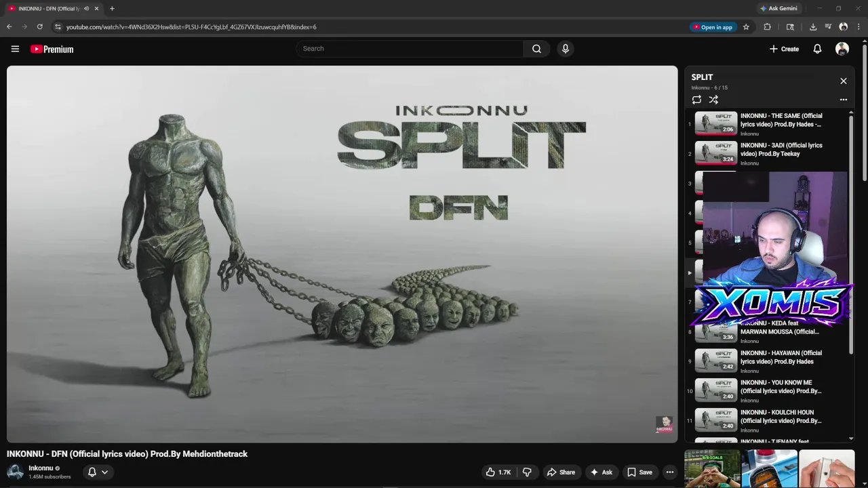Open INKONNU - KEDA feat MARWAN MOUSSA
This screenshot has width=868, height=488.
766,331
